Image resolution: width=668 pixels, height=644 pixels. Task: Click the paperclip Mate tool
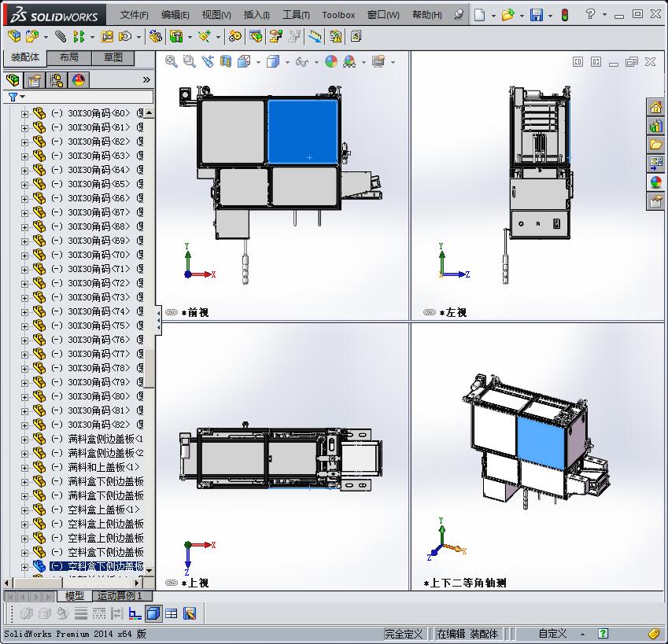61,37
